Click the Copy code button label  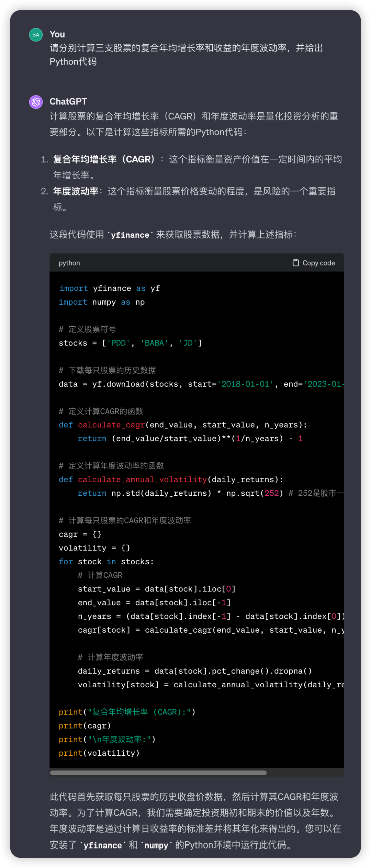(318, 263)
